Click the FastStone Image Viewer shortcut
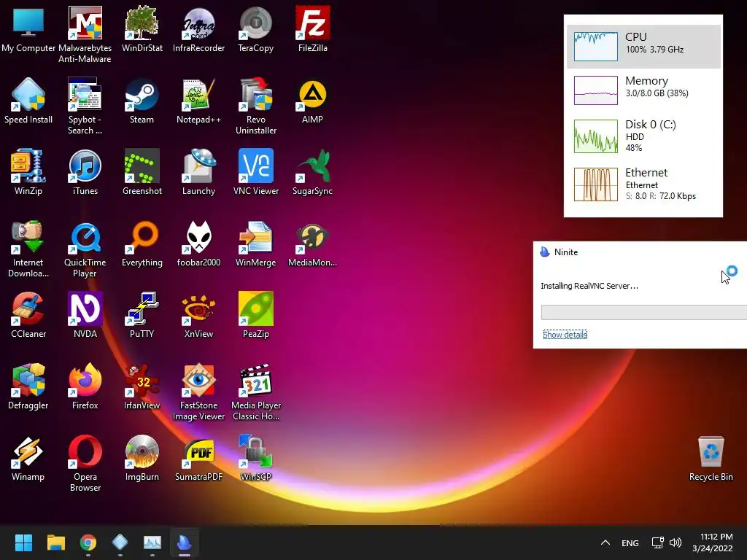 click(198, 391)
